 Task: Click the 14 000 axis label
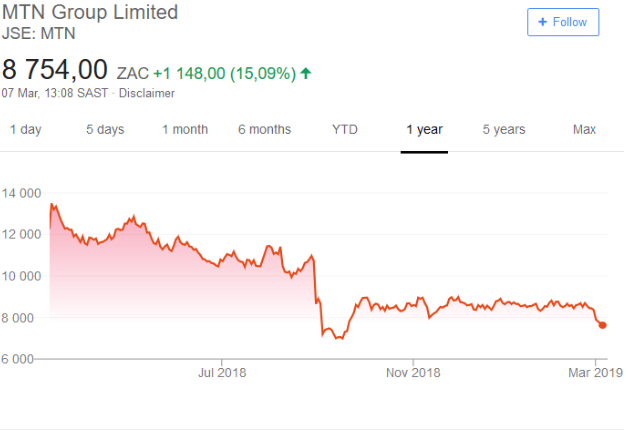tap(21, 193)
